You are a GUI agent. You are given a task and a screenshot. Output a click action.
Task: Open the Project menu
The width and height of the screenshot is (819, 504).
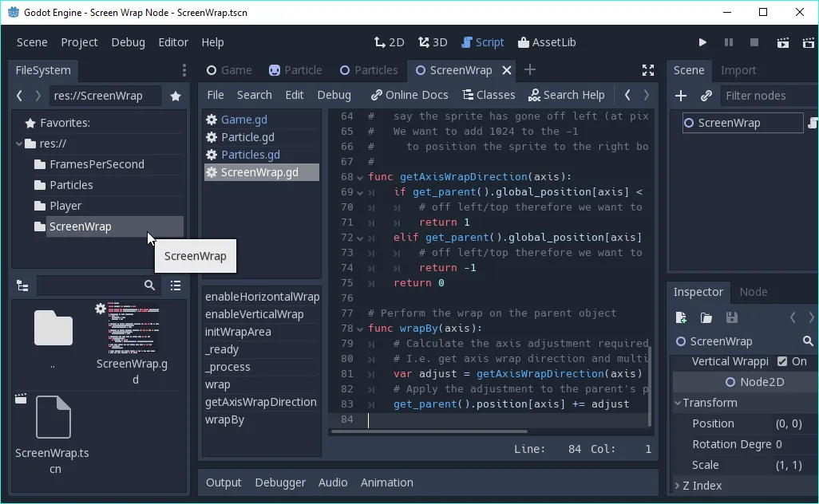click(x=79, y=43)
